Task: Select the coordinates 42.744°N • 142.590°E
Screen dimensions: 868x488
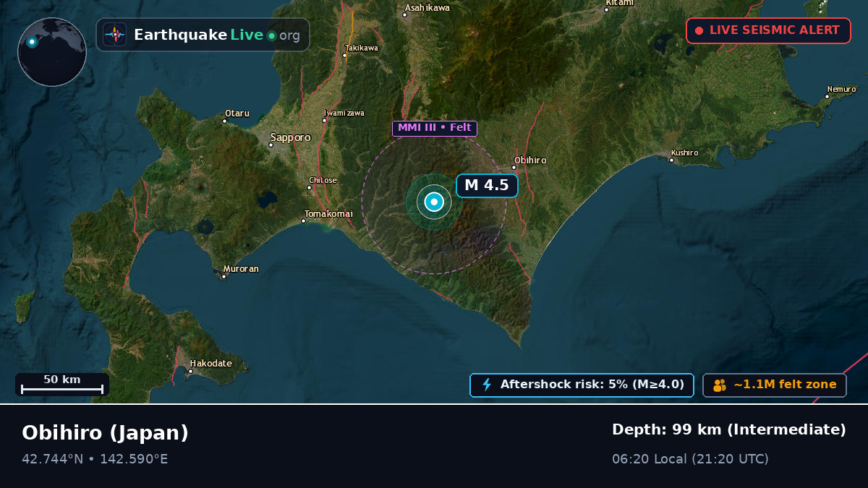Action: tap(95, 459)
